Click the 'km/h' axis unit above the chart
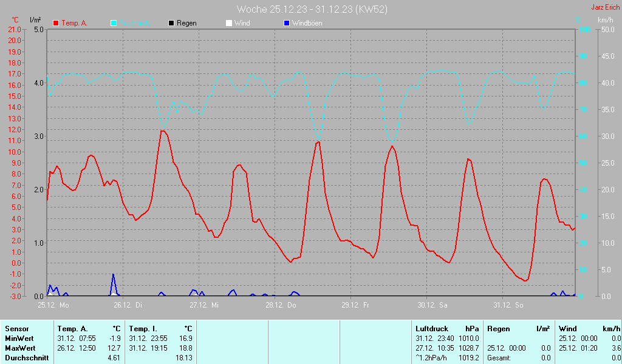622x364 pixels. 606,20
